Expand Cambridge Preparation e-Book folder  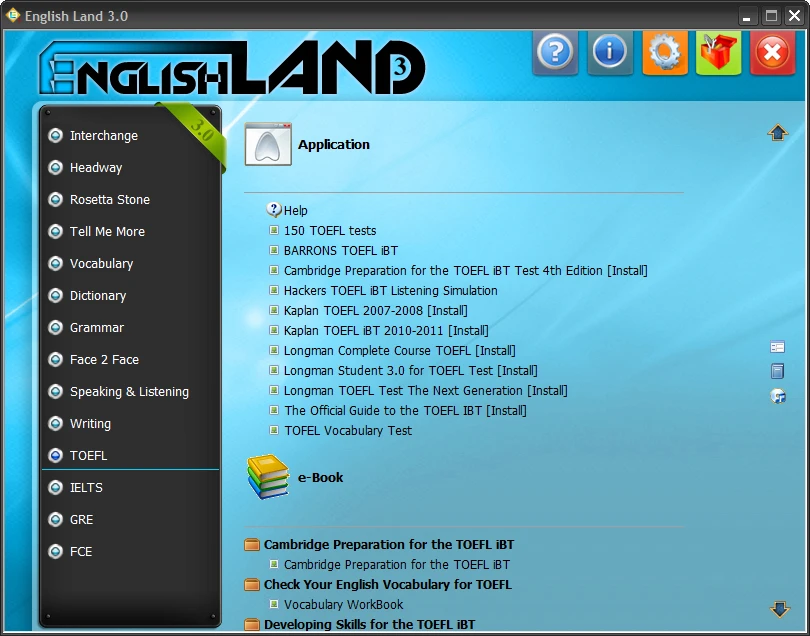252,545
